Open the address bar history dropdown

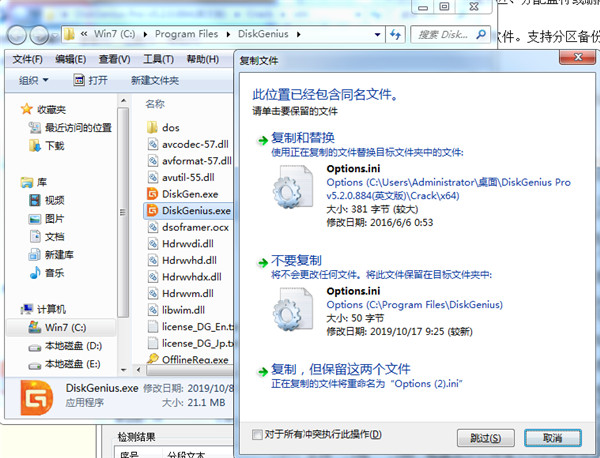pos(377,35)
